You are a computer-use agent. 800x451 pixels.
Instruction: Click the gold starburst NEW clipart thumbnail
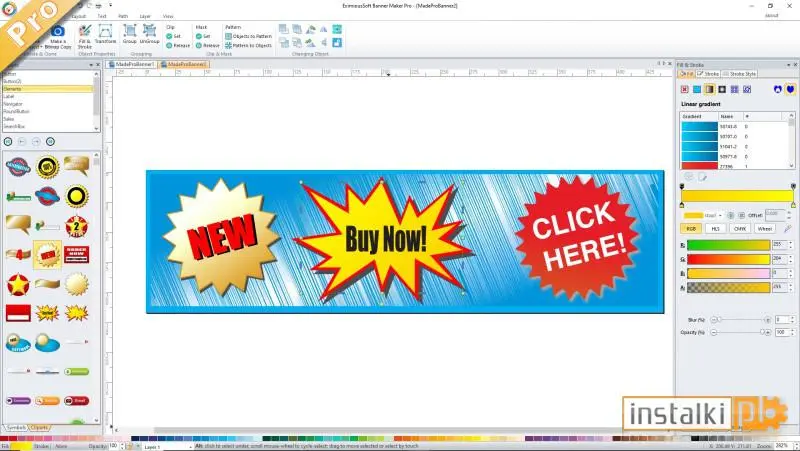pos(47,254)
